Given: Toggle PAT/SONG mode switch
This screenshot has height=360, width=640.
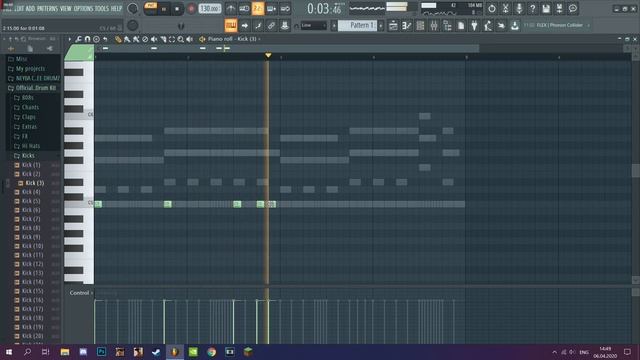Looking at the screenshot, I should click(x=151, y=9).
